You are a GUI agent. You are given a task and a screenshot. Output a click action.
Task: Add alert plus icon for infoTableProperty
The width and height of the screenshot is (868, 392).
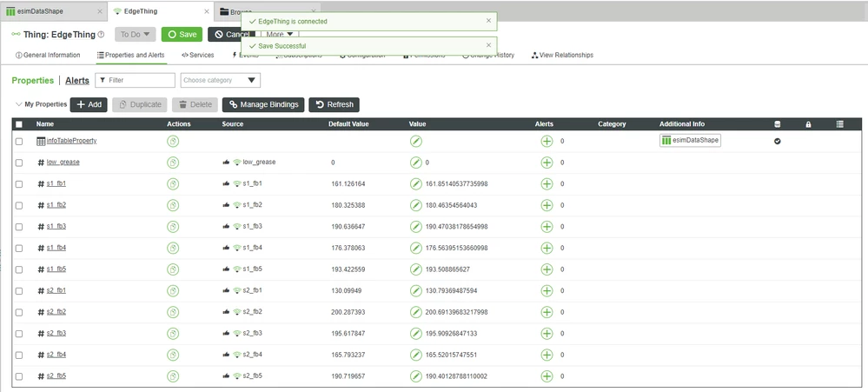[547, 141]
